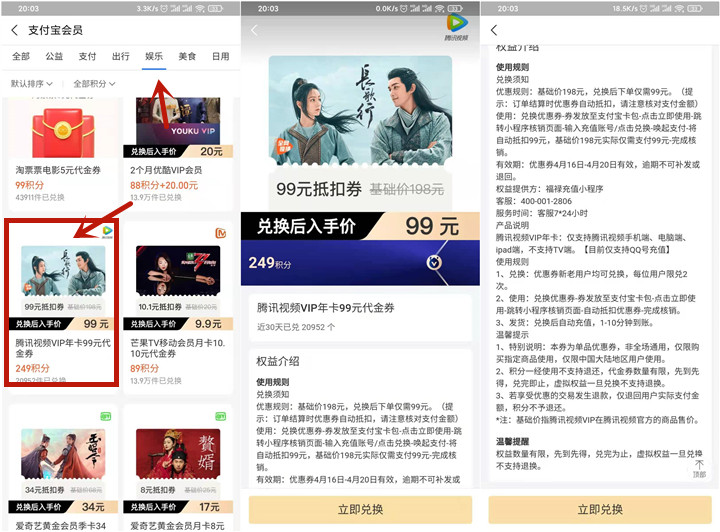
Task: Select the 美食 category tab
Action: (187, 56)
